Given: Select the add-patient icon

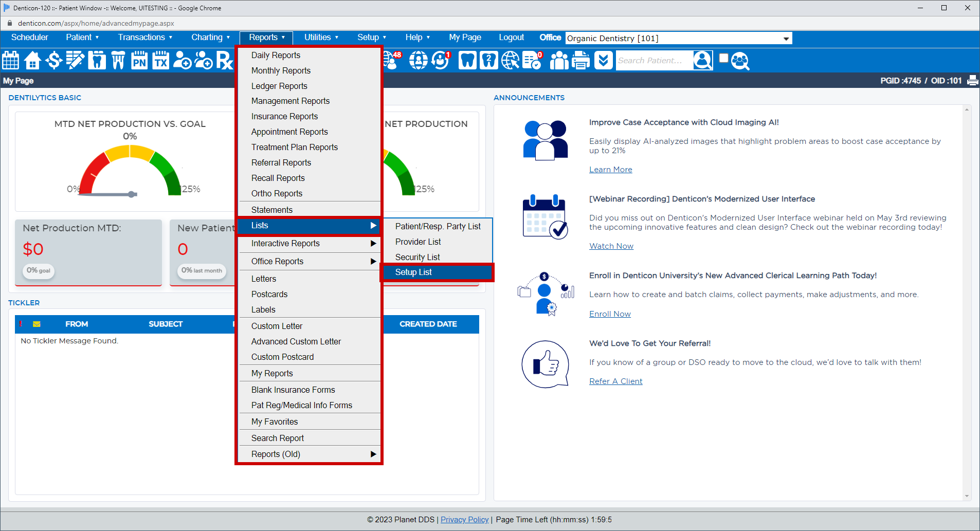Looking at the screenshot, I should [x=183, y=60].
